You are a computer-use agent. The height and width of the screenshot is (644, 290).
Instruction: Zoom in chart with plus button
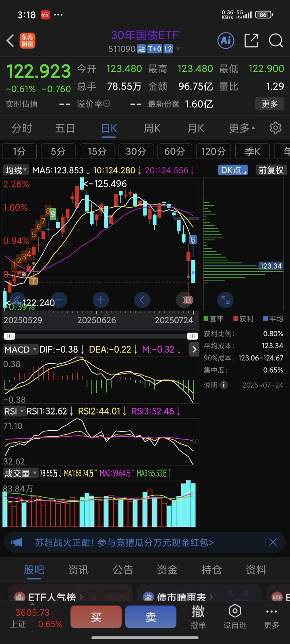[x=101, y=300]
